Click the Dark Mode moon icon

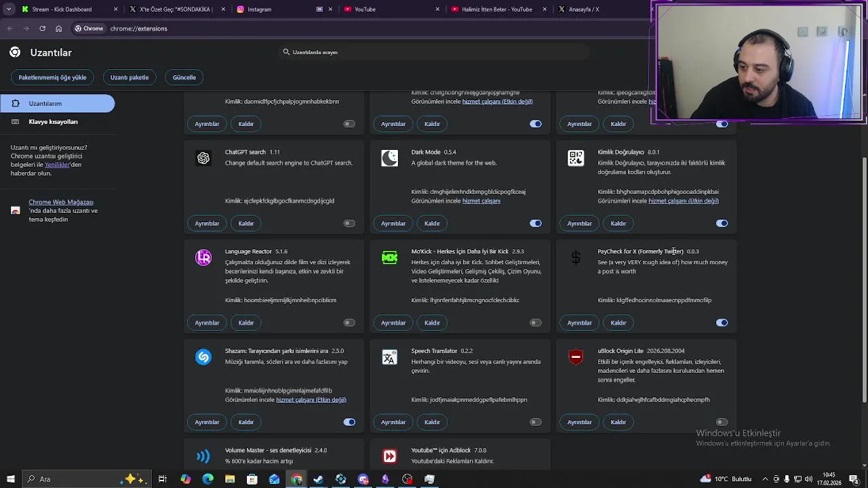click(389, 158)
